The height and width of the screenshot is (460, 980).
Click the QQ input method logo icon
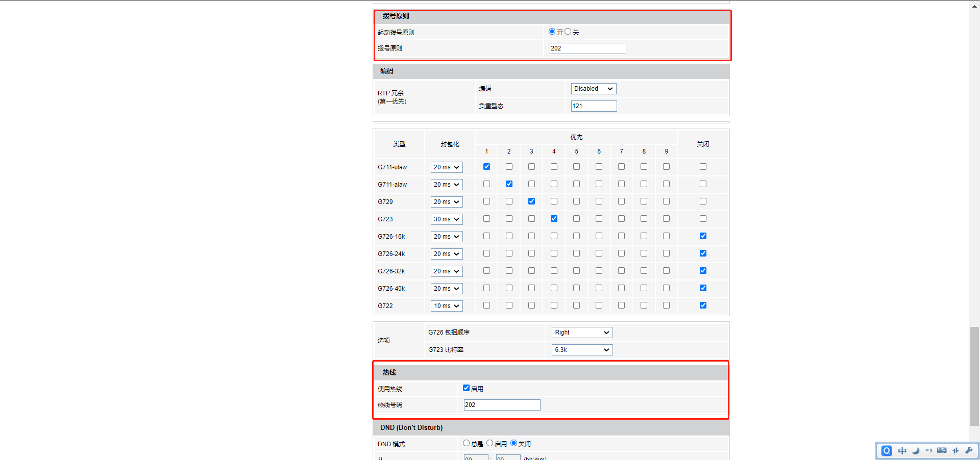click(x=887, y=451)
